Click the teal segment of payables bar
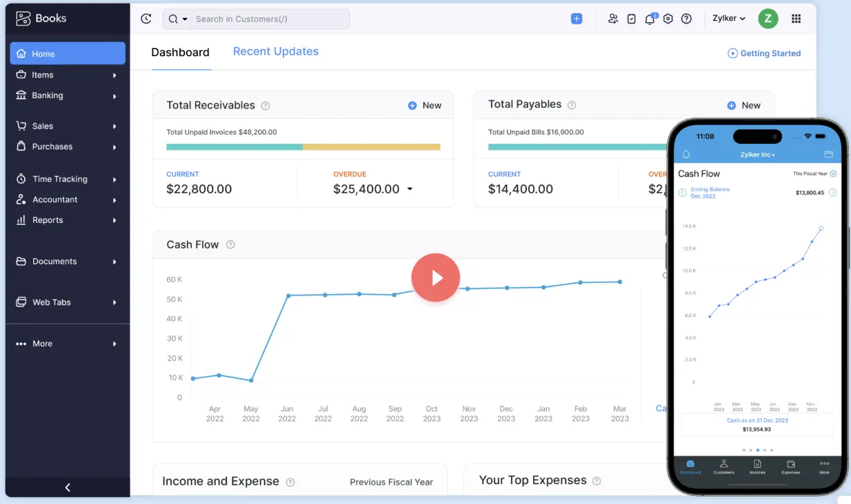 pos(577,147)
